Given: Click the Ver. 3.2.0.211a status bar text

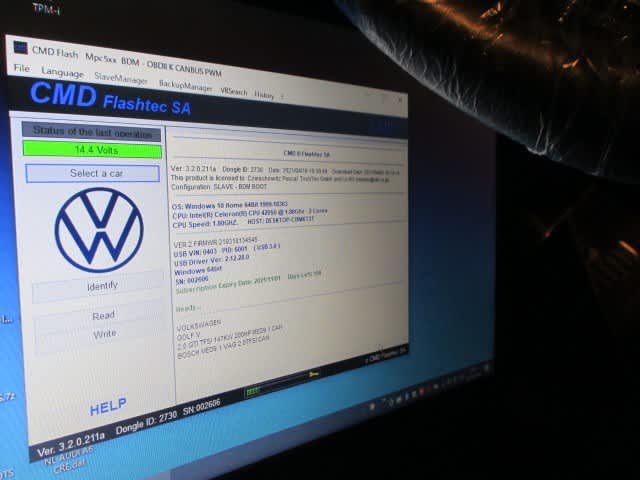Looking at the screenshot, I should click(71, 444).
